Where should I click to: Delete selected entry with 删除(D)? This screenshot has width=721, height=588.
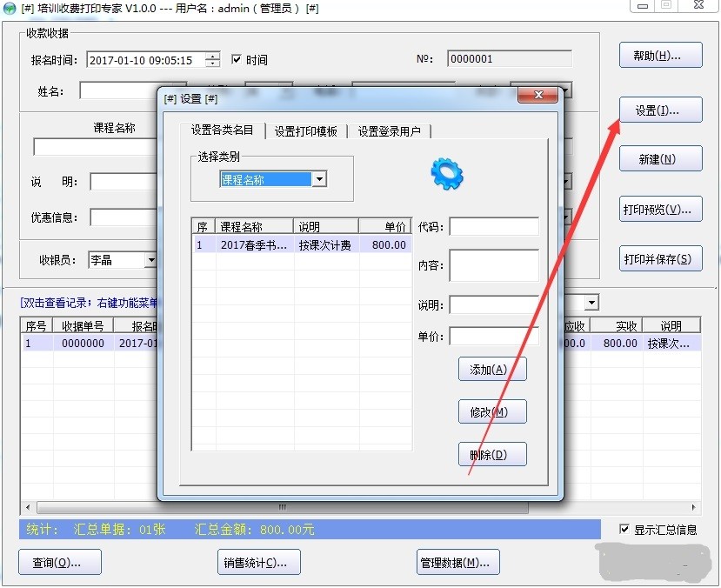pos(491,454)
